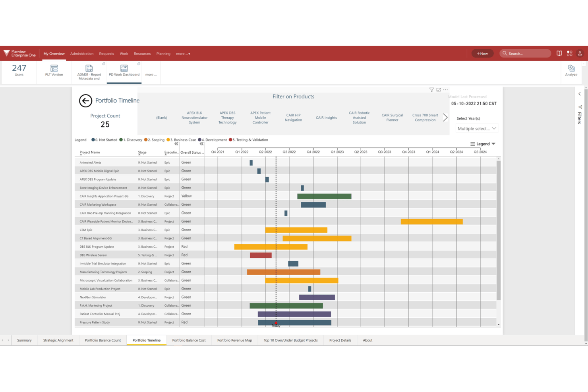This screenshot has height=392, width=588.
Task: Open ADM01 Report Metadata tile
Action: click(x=89, y=72)
